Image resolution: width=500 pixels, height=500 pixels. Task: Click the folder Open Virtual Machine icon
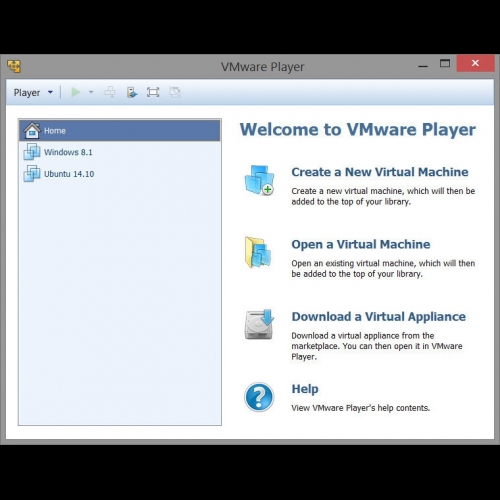[258, 252]
